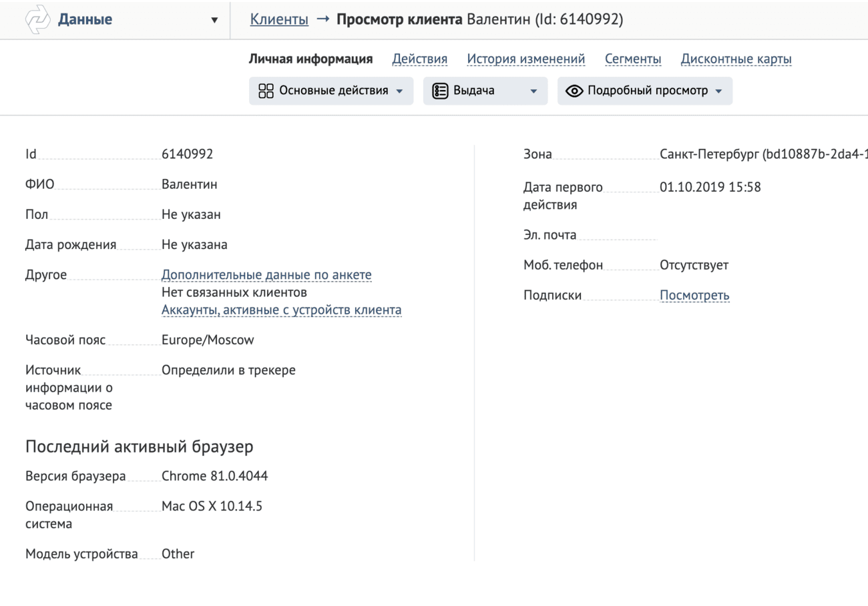Click the Id value 6140992
868x606 pixels.
[x=187, y=154]
